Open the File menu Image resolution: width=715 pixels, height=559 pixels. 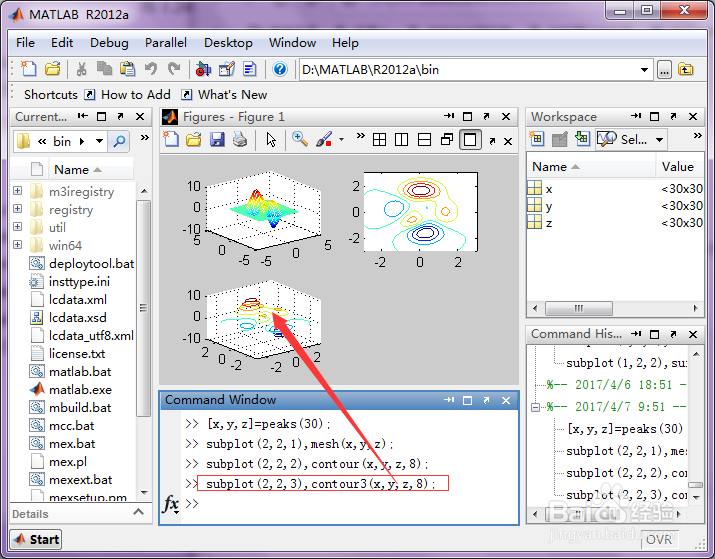[25, 43]
